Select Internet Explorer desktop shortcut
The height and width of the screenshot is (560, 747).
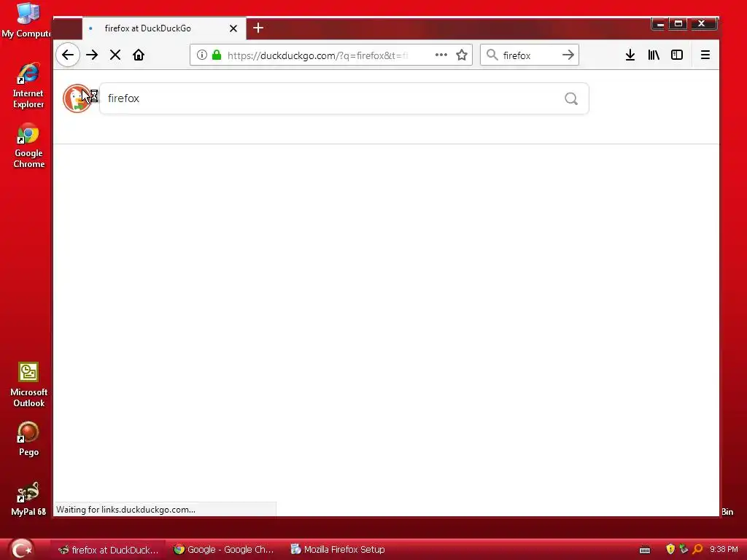28,85
